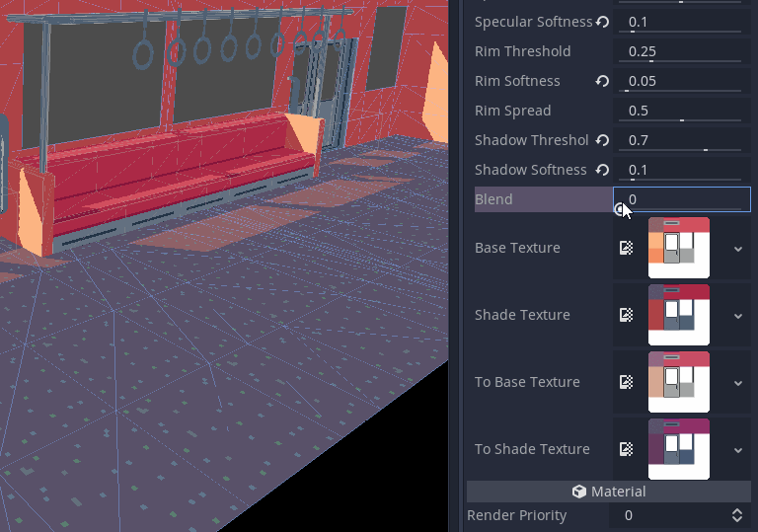Open Shade Texture dropdown arrow
The image size is (758, 532).
tap(737, 316)
